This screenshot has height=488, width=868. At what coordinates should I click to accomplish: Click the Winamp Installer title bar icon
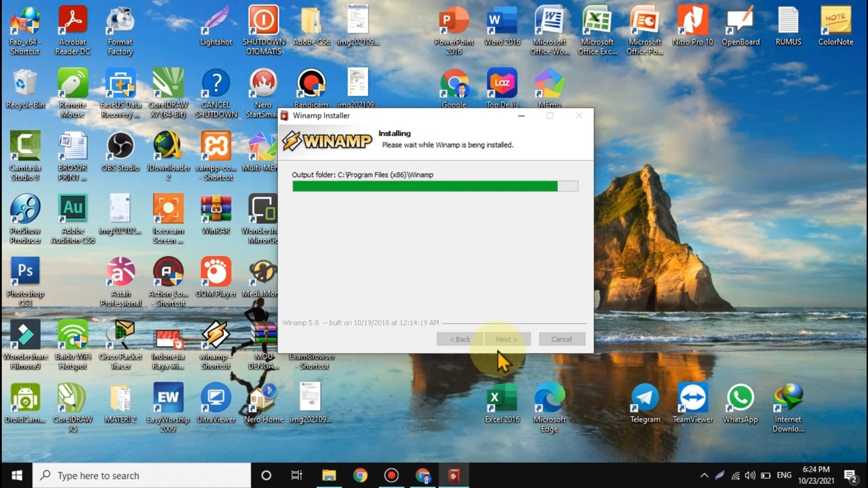click(285, 116)
